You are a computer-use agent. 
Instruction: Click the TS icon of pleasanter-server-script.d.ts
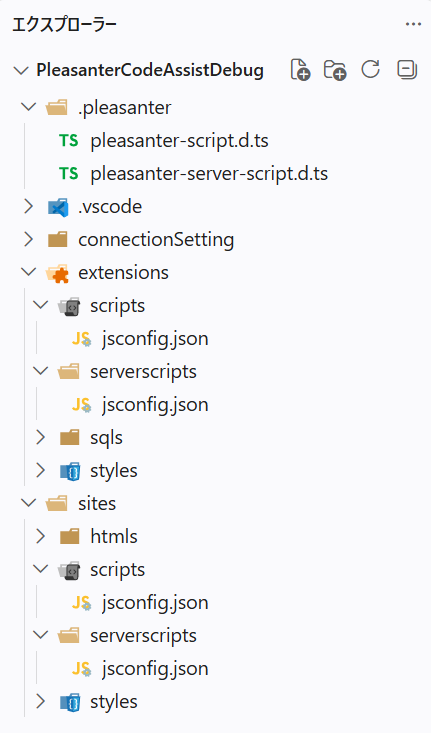pyautogui.click(x=69, y=173)
